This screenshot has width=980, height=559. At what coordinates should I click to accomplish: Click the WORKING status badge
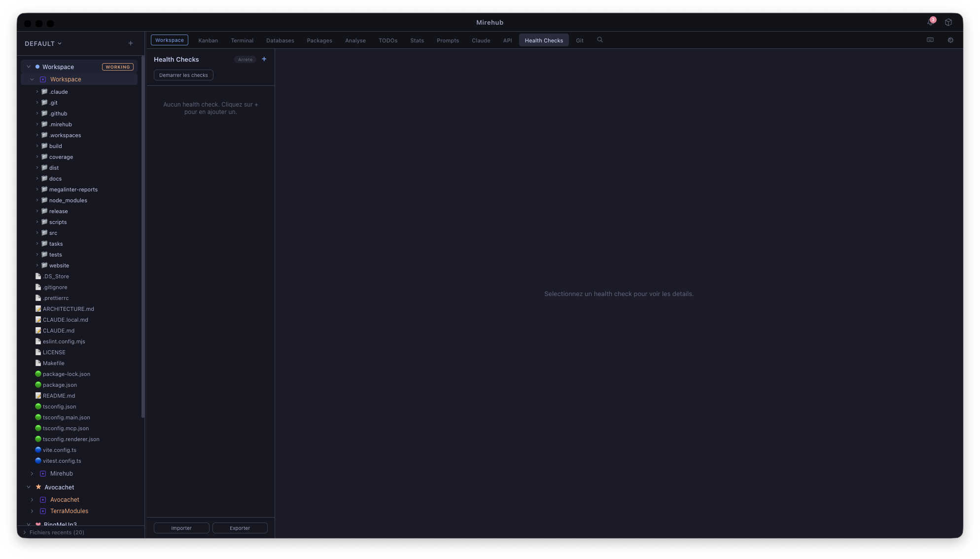click(118, 67)
